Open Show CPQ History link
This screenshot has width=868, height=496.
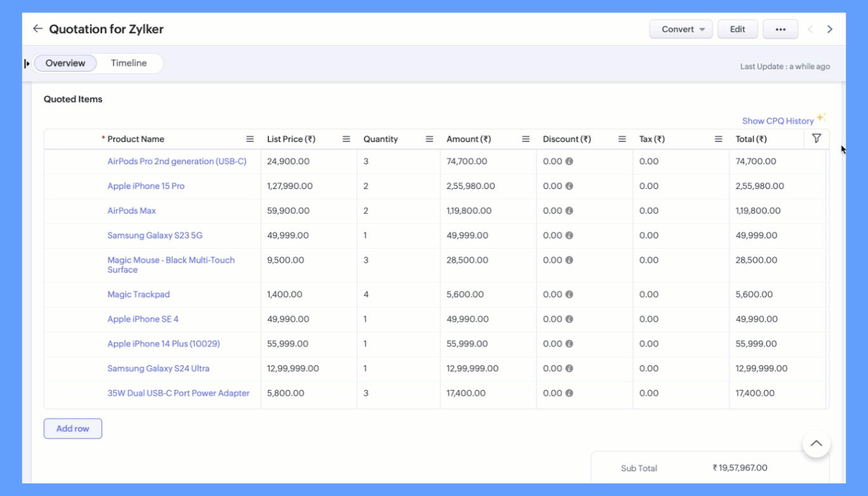click(x=778, y=121)
